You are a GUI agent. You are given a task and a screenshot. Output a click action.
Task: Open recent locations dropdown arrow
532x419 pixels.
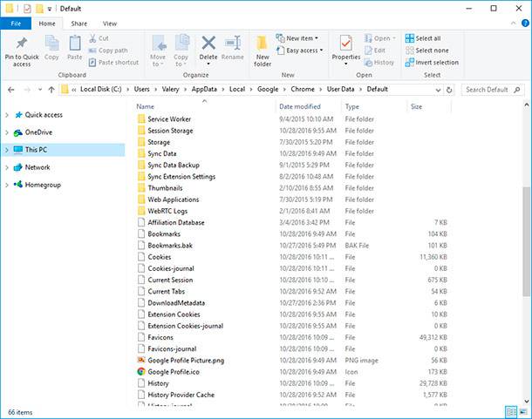point(40,90)
